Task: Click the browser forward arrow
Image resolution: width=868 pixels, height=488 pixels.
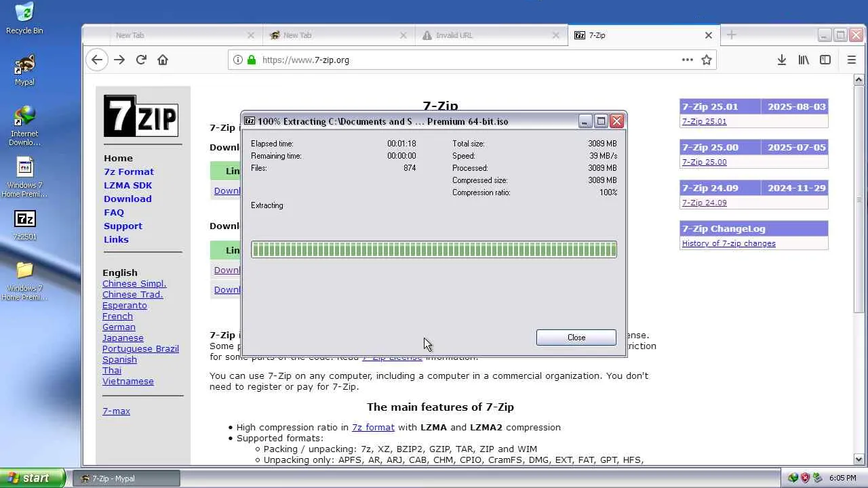Action: click(119, 60)
